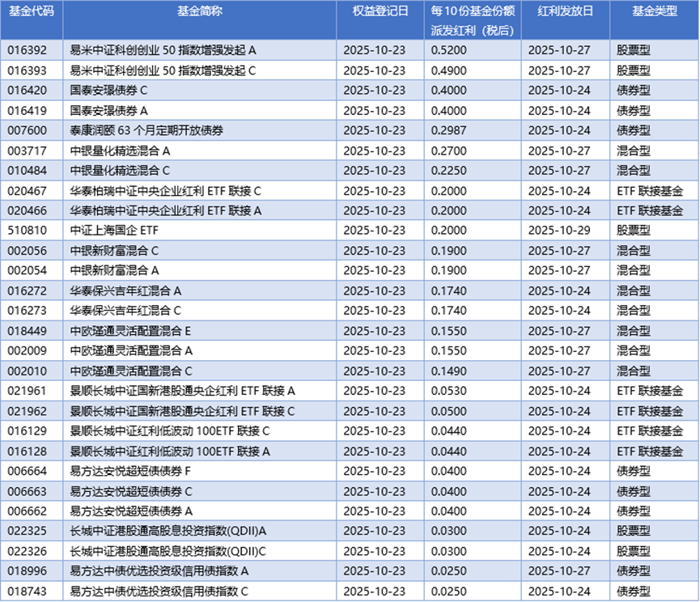
Task: Select dividend value 0.5200 cell
Action: pos(448,50)
